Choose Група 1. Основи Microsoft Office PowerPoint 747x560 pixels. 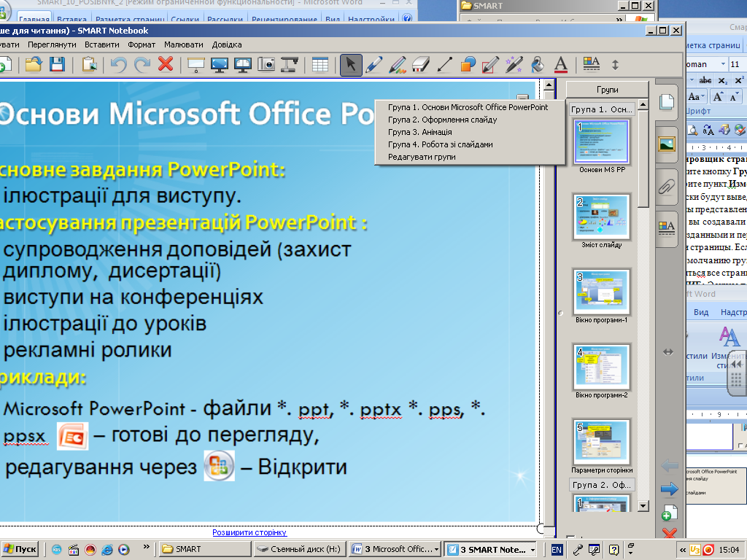468,107
